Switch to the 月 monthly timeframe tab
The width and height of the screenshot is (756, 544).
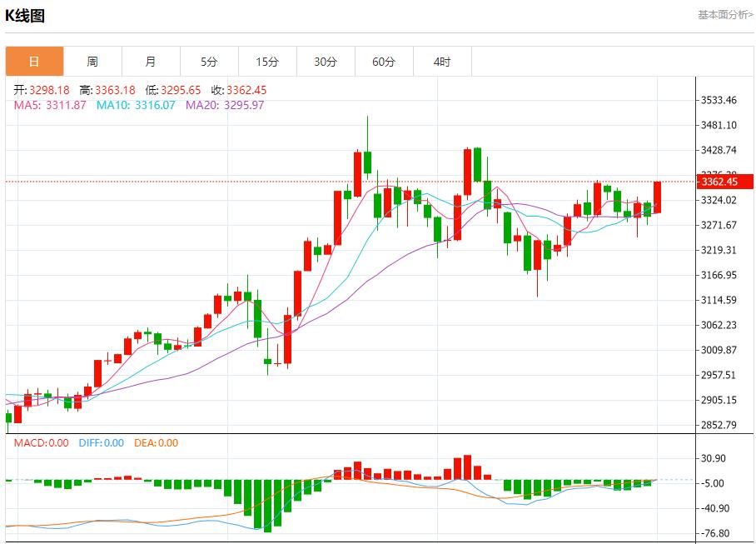click(151, 61)
